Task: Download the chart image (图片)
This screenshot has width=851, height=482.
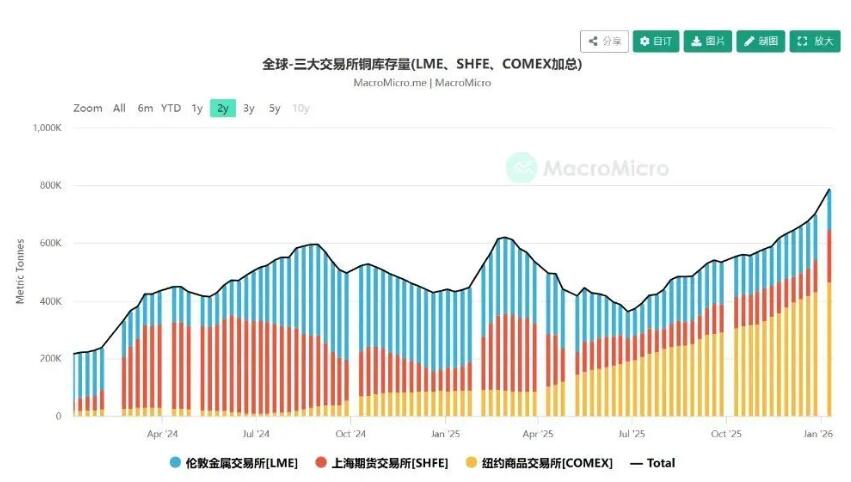Action: [x=708, y=41]
